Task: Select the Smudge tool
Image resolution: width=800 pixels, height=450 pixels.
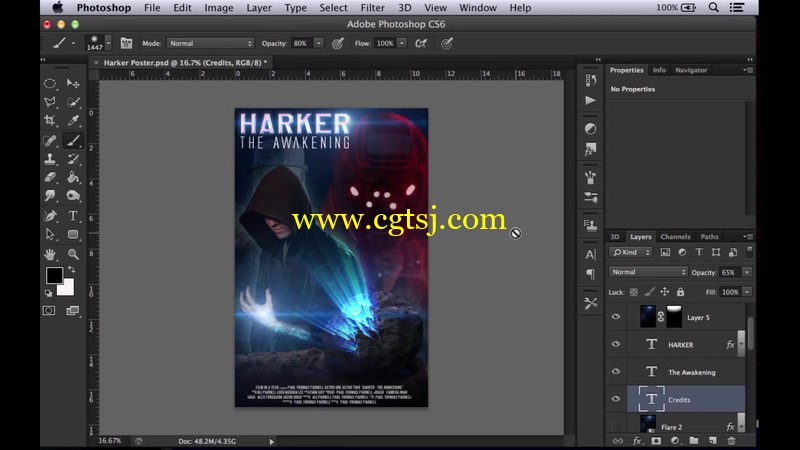Action: tap(50, 195)
